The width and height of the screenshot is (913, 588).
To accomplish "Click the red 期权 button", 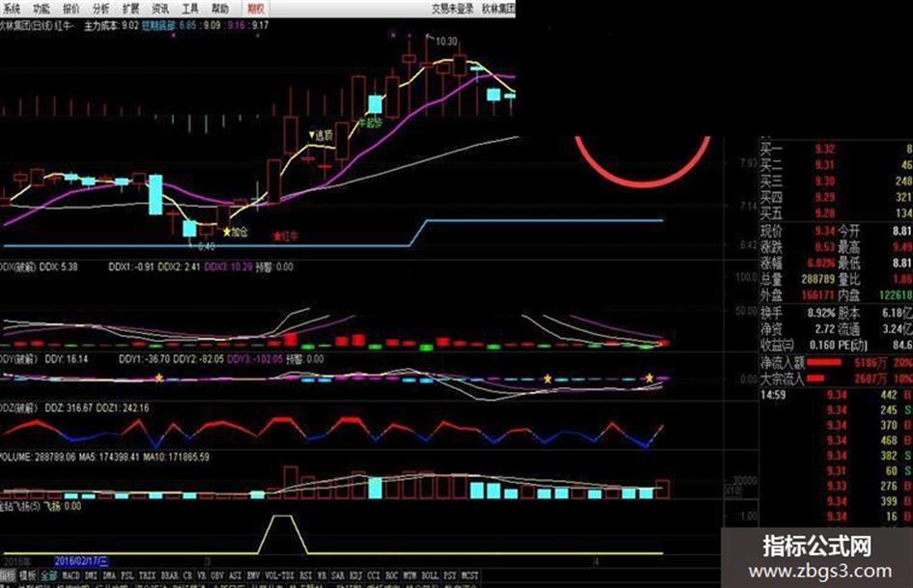I will (x=256, y=8).
